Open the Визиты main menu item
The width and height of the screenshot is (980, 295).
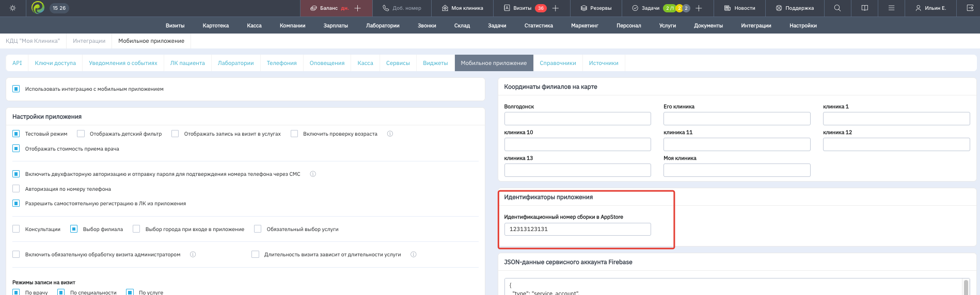point(175,25)
